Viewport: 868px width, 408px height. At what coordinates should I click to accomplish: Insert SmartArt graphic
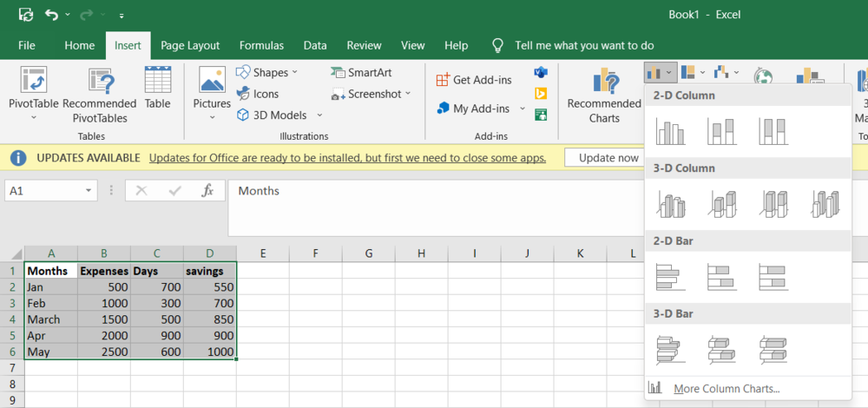tap(361, 73)
